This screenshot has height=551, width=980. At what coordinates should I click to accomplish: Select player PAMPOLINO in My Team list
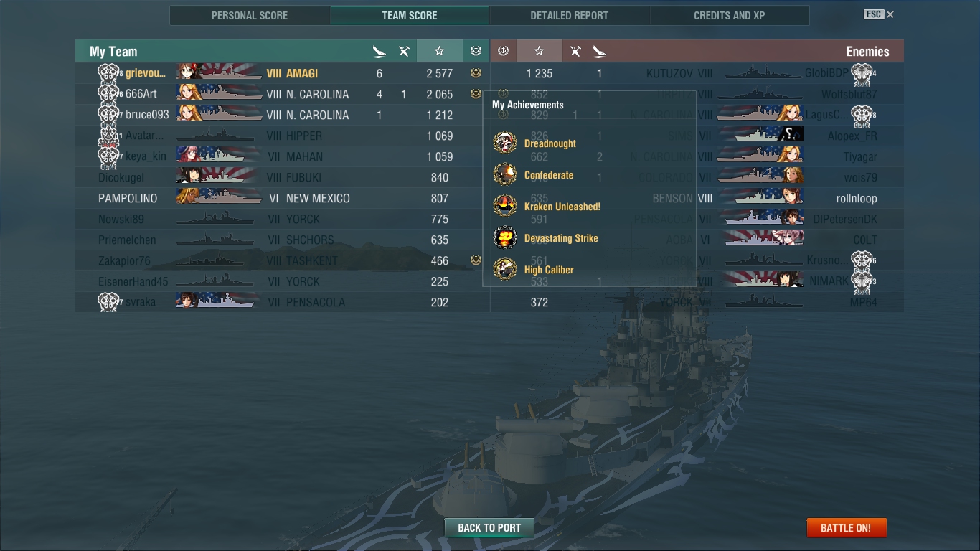pyautogui.click(x=128, y=198)
